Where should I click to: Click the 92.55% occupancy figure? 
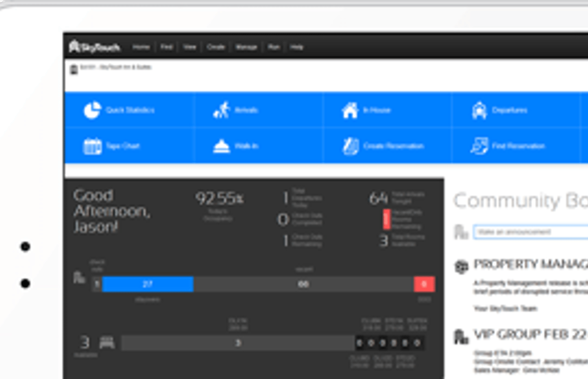pos(219,198)
